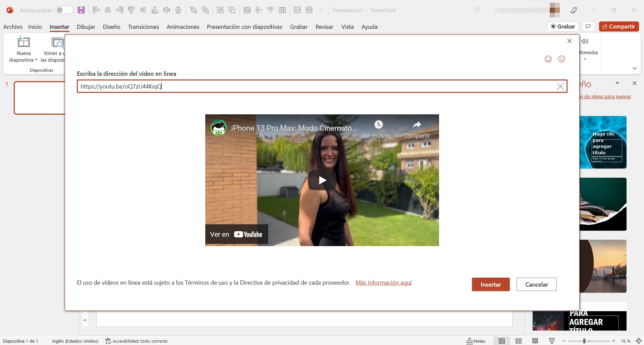Click the Accessibility status icon in status bar

tap(108, 341)
